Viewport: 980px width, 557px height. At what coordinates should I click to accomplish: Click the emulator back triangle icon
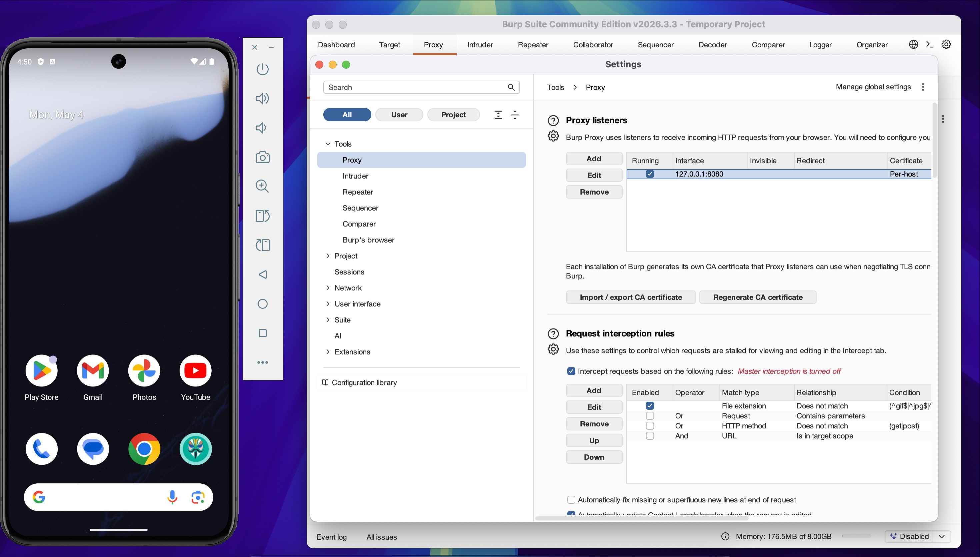pyautogui.click(x=263, y=274)
